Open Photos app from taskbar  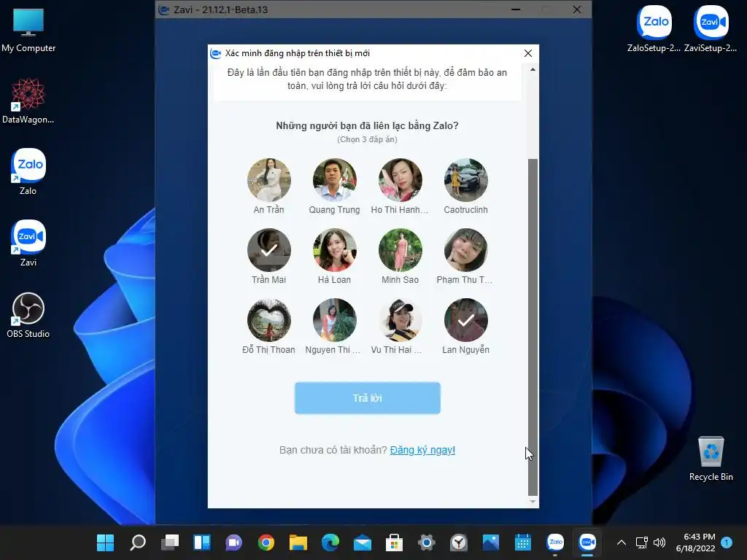coord(491,542)
